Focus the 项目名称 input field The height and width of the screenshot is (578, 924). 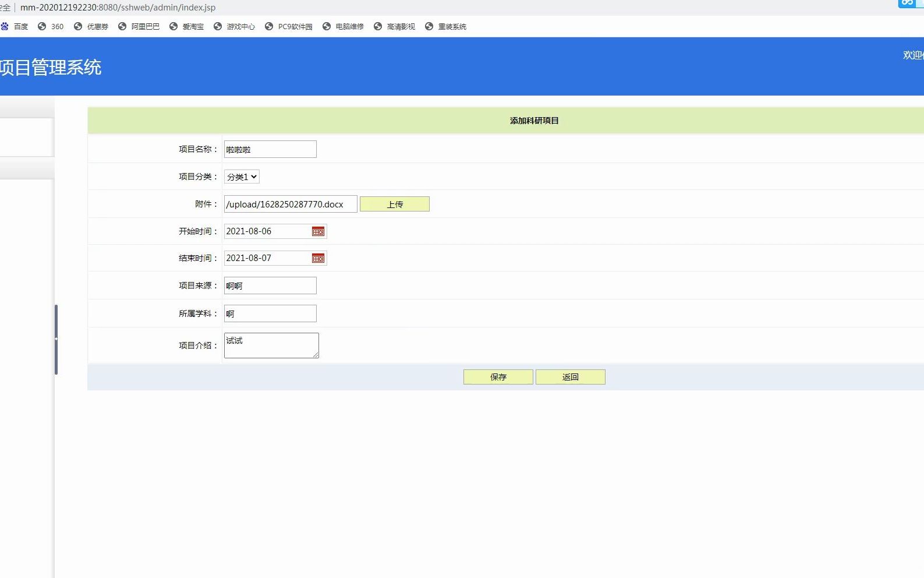(270, 149)
